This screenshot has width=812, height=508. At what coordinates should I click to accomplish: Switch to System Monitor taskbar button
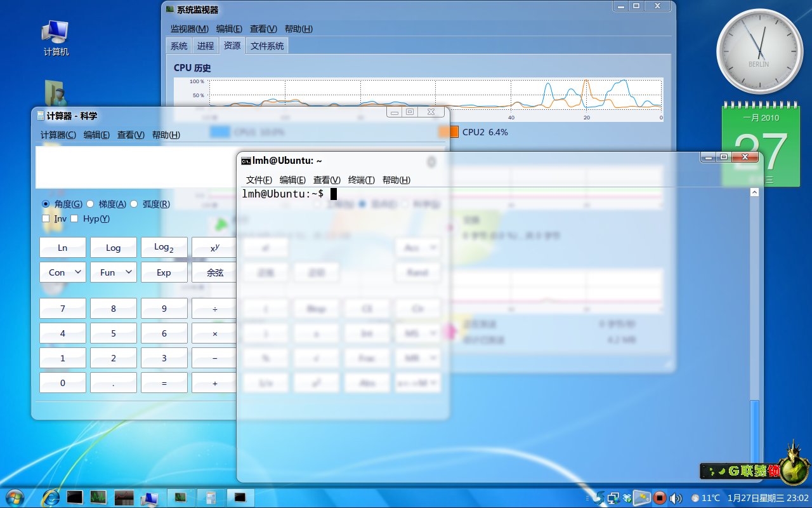(x=180, y=497)
